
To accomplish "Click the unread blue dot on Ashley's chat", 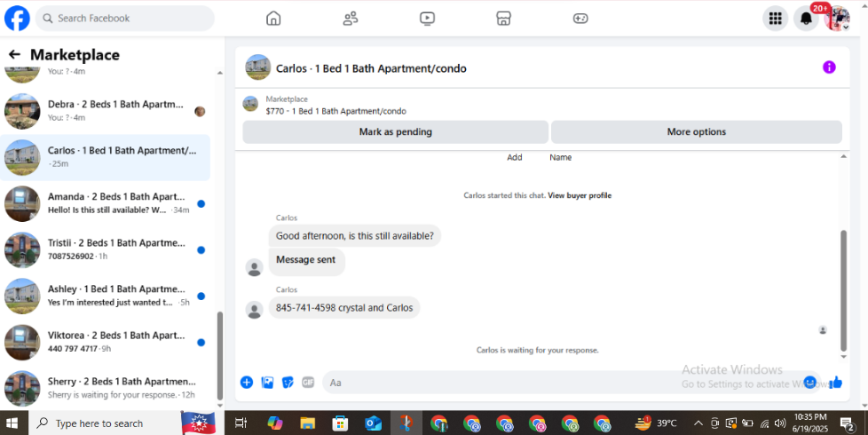I will 201,297.
